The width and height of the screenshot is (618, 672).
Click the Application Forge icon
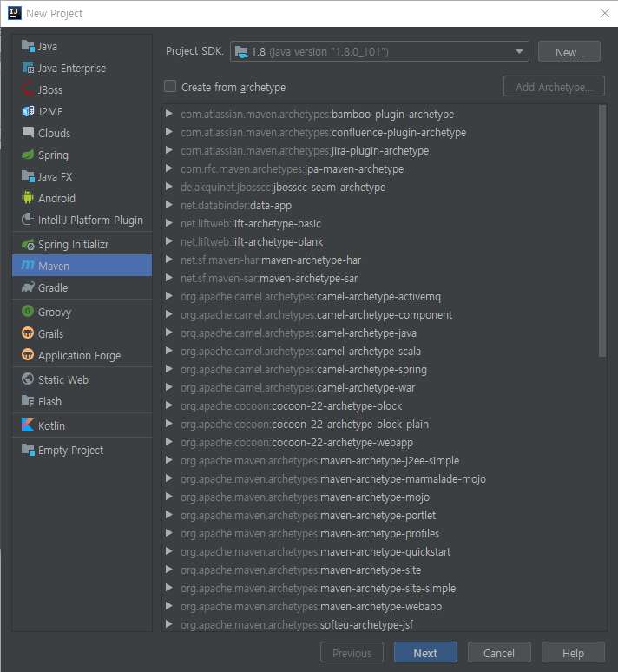tap(28, 355)
